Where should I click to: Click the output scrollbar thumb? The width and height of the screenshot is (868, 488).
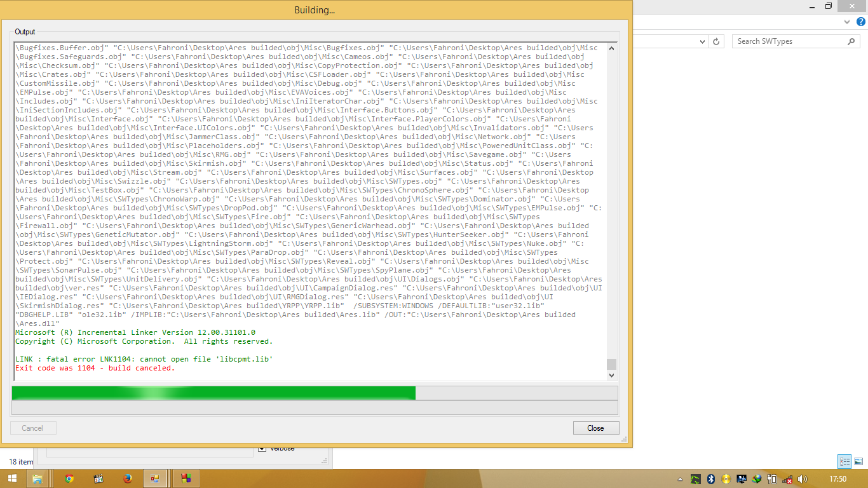click(611, 364)
